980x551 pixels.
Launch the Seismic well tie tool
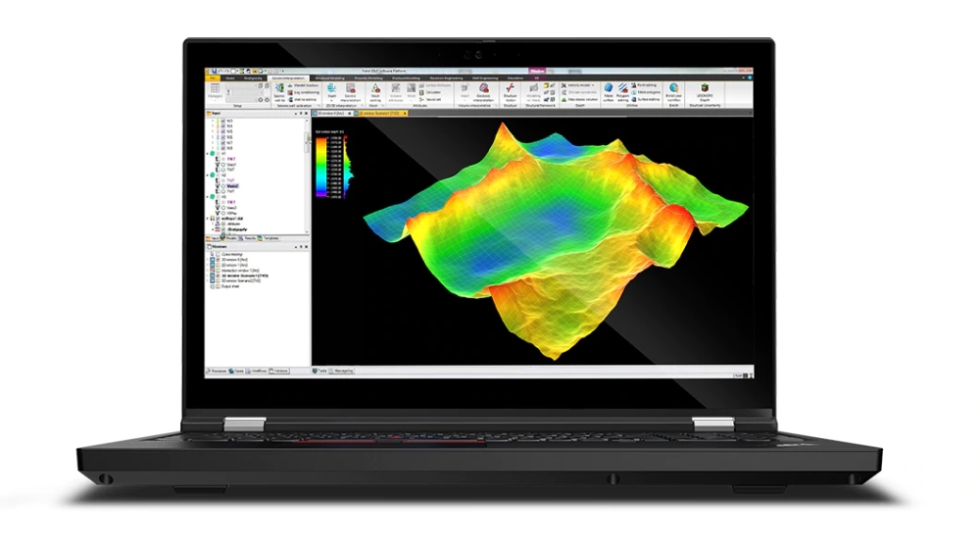[x=279, y=92]
